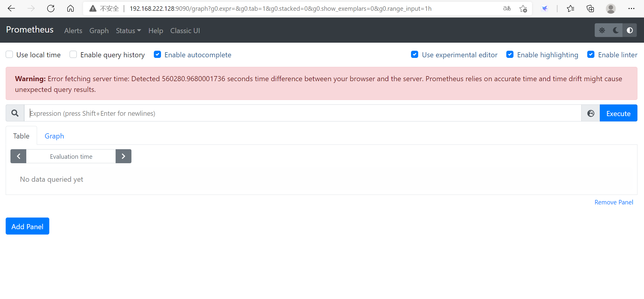Click the Add Panel button
The width and height of the screenshot is (644, 299).
(x=27, y=226)
